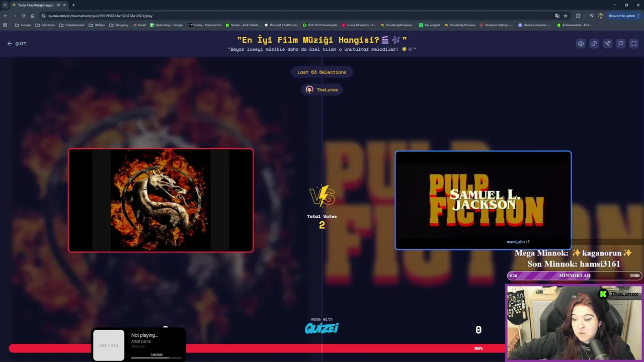
Task: Vote for the Mortal Kombat dragon video
Action: point(160,200)
